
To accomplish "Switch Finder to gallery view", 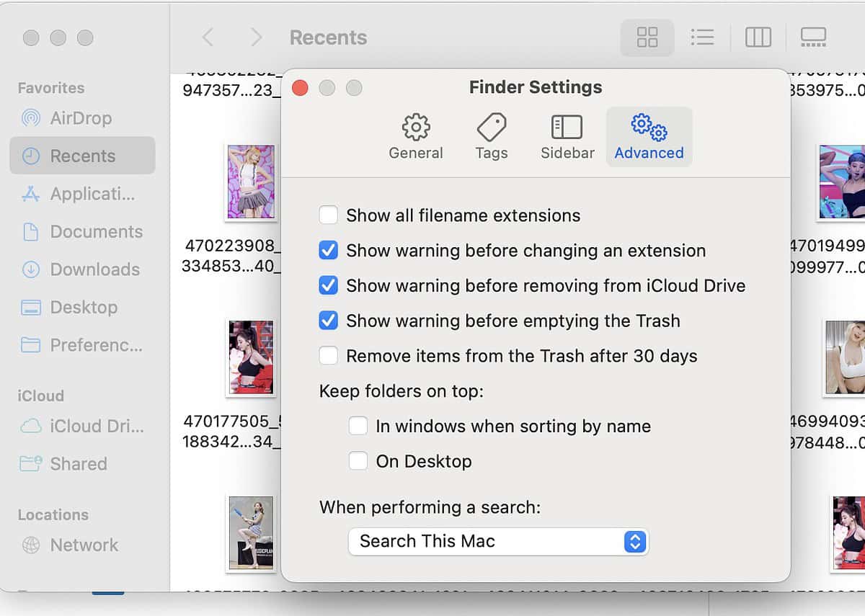I will point(813,37).
